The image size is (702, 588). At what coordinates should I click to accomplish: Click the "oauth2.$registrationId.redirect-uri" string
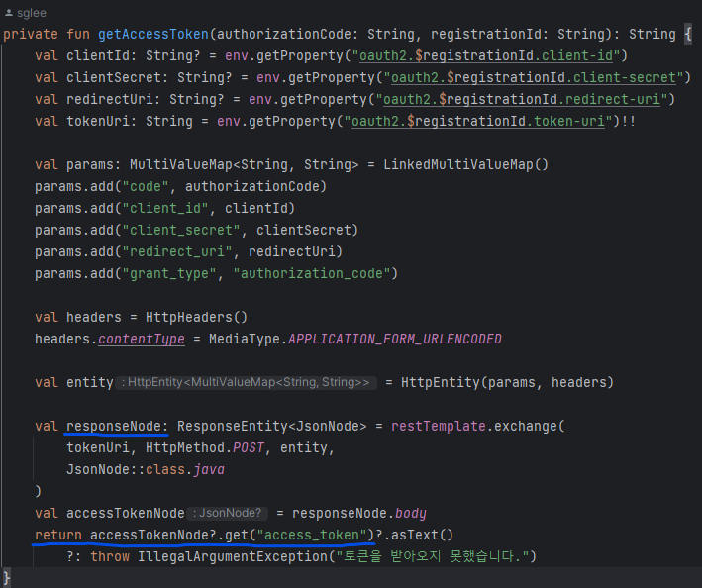click(522, 99)
